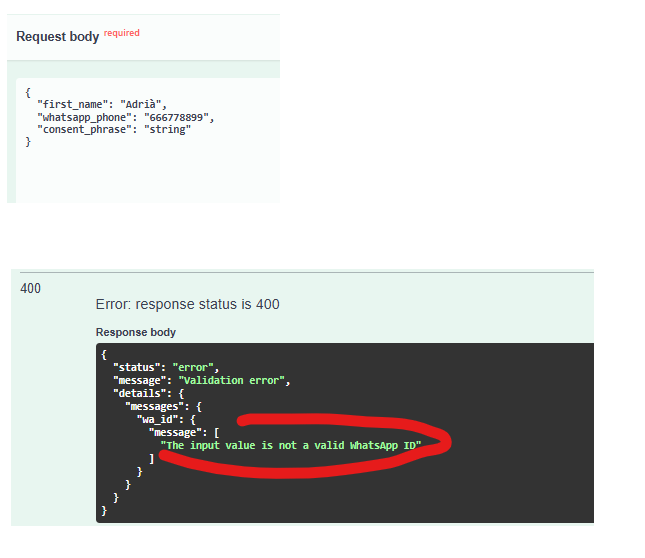Click the "messages": { line

pyautogui.click(x=163, y=407)
